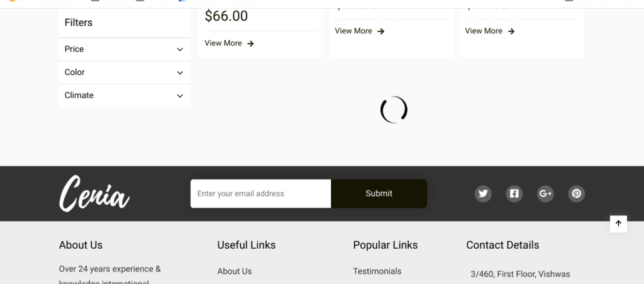Click the back-to-top arrow button
Viewport: 644px width, 284px height.
point(618,224)
